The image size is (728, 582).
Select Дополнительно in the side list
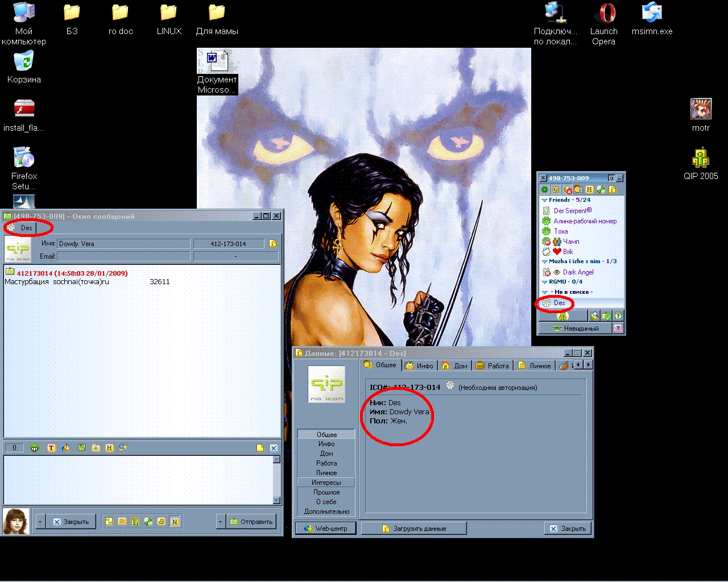point(326,512)
